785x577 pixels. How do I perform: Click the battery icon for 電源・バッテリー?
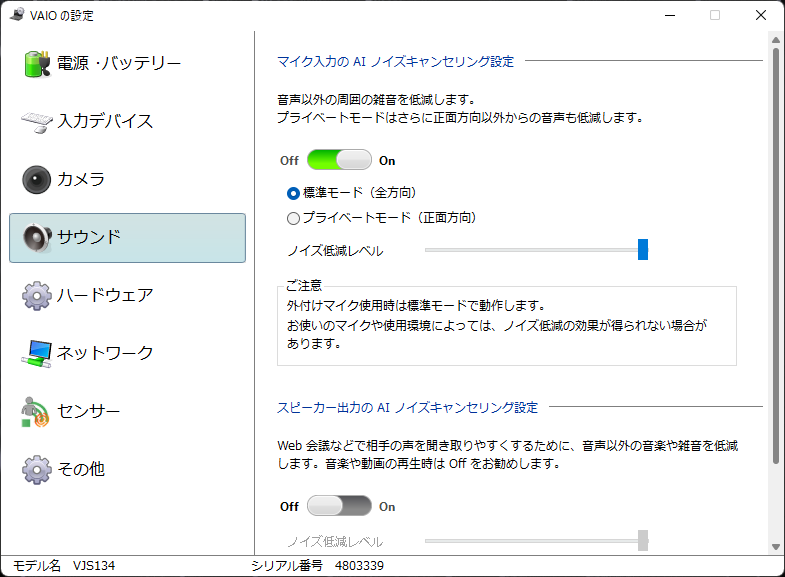click(x=37, y=64)
